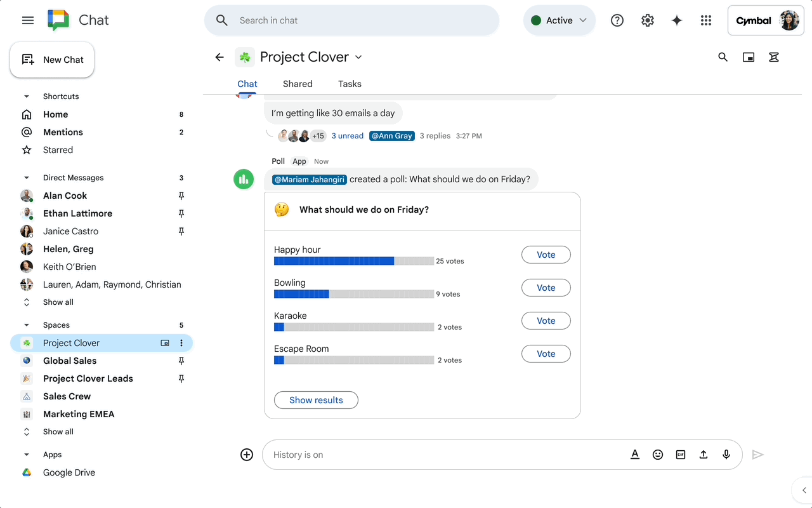
Task: Launch the Gemini sparkle assistant
Action: (x=676, y=20)
